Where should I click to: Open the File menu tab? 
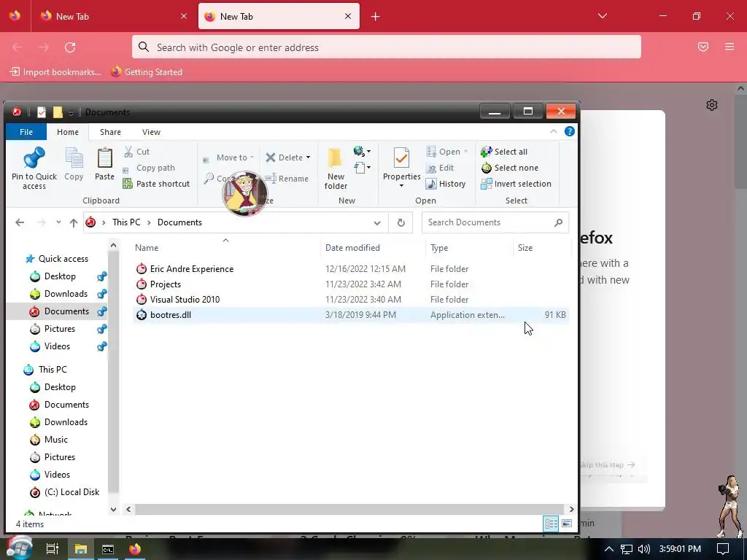26,132
